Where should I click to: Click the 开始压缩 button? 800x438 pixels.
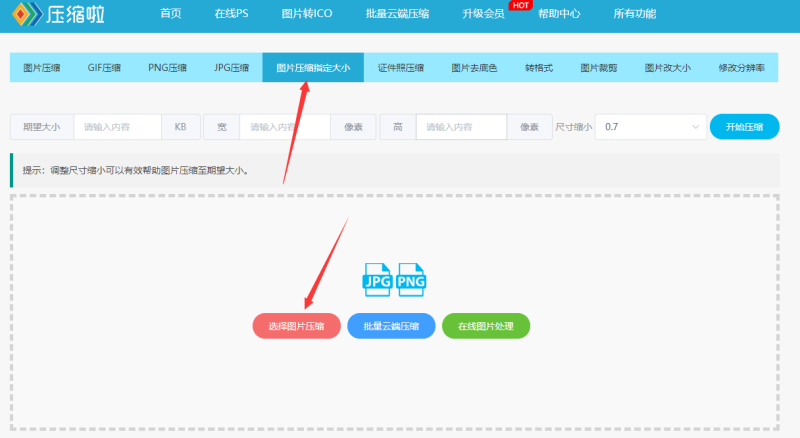point(744,127)
